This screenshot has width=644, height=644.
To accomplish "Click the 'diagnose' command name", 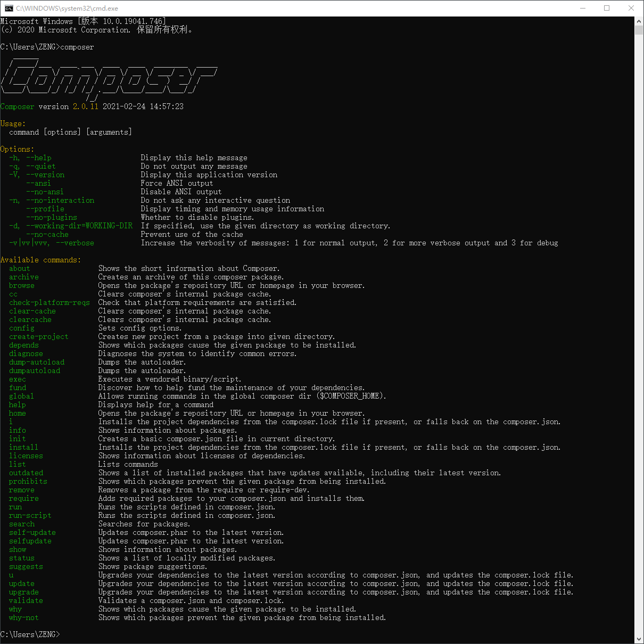I will [26, 353].
